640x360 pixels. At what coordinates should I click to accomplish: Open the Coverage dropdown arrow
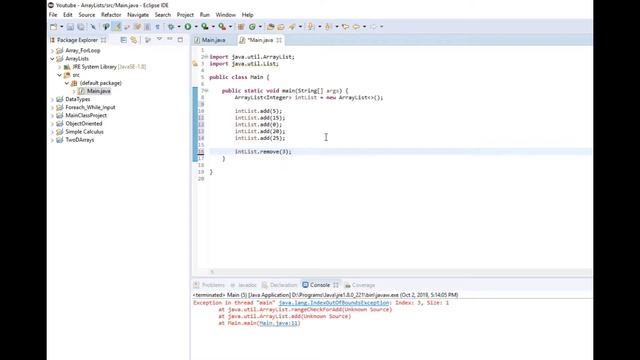[x=213, y=27]
